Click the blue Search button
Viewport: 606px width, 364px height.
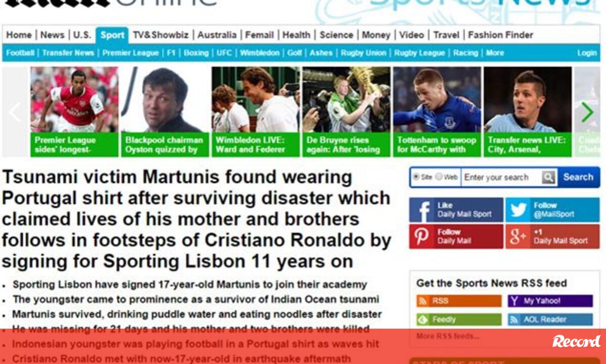(578, 177)
